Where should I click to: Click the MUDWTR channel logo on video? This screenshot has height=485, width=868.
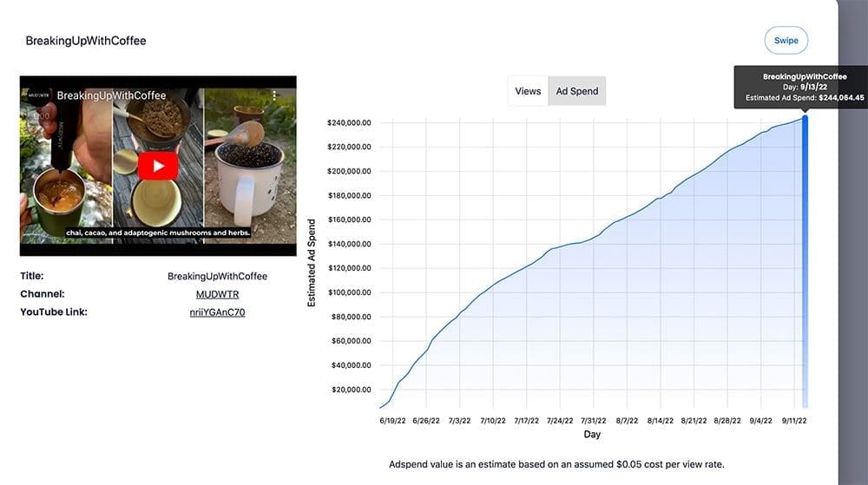click(38, 95)
